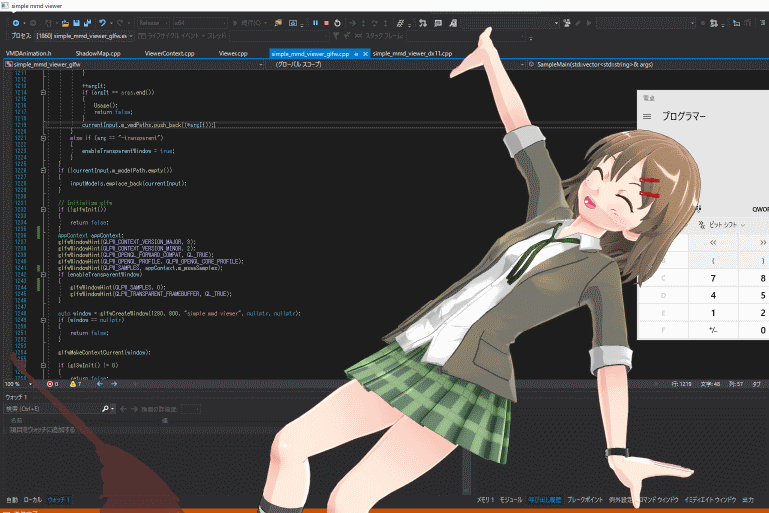Open the メモリ 1 bottom tab

point(486,500)
